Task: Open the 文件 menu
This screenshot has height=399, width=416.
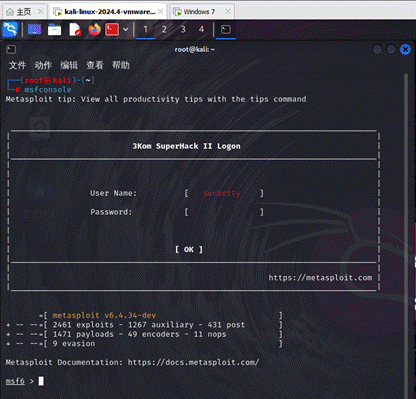Action: [x=17, y=65]
